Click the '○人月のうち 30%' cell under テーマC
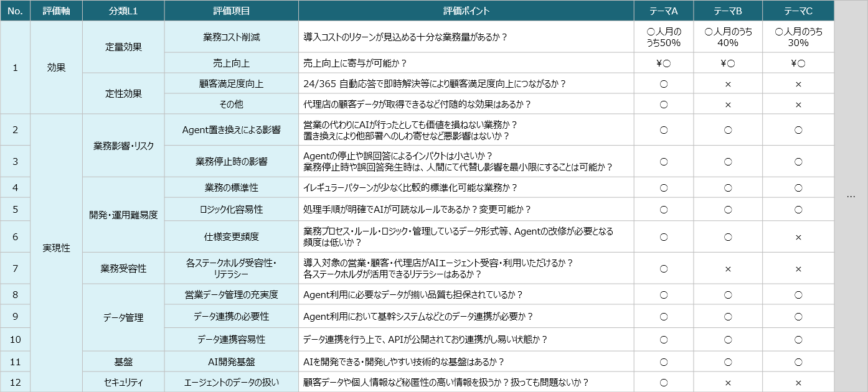868x392 pixels. click(798, 37)
